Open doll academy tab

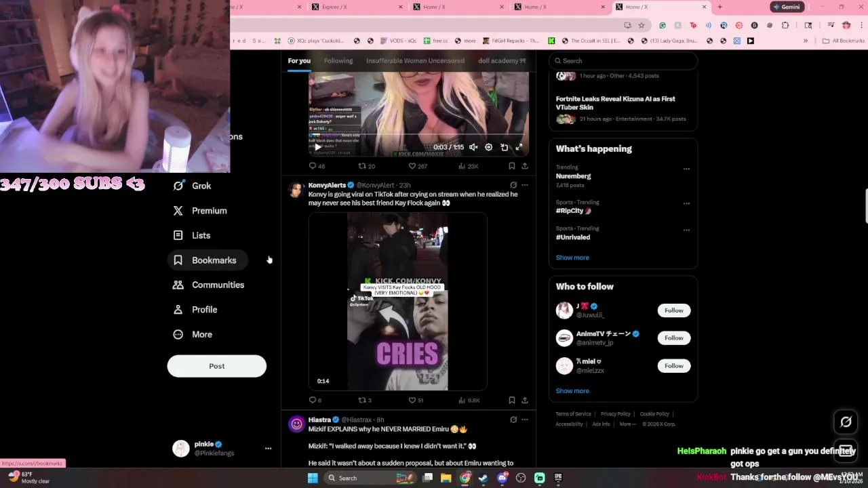pyautogui.click(x=502, y=61)
